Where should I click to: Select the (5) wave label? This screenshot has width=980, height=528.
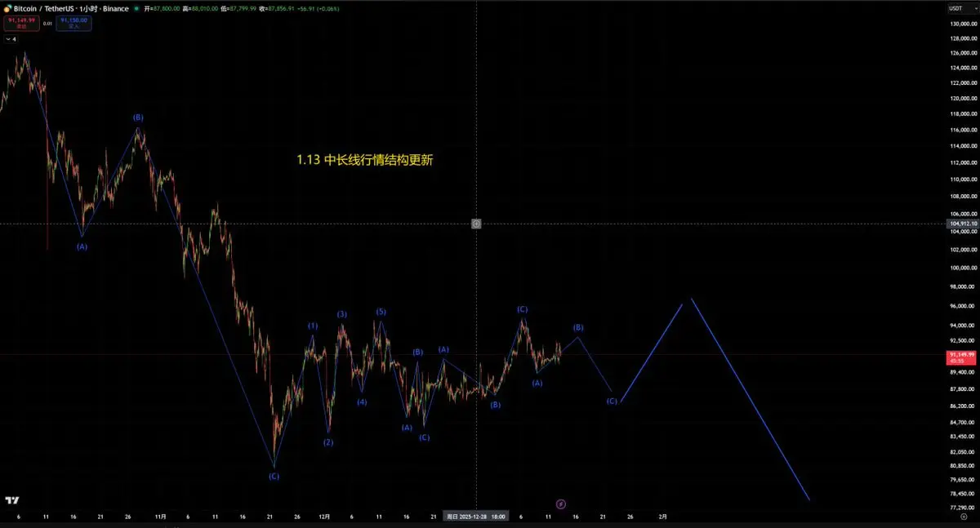381,312
